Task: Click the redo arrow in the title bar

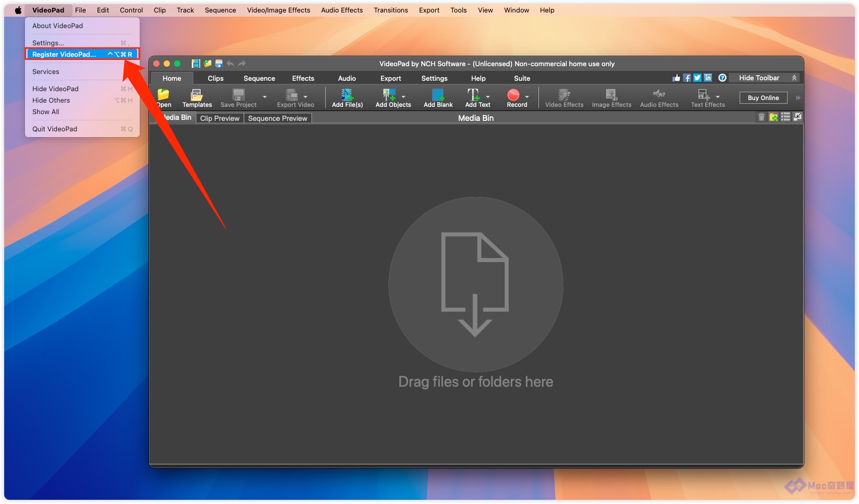Action: tap(242, 64)
